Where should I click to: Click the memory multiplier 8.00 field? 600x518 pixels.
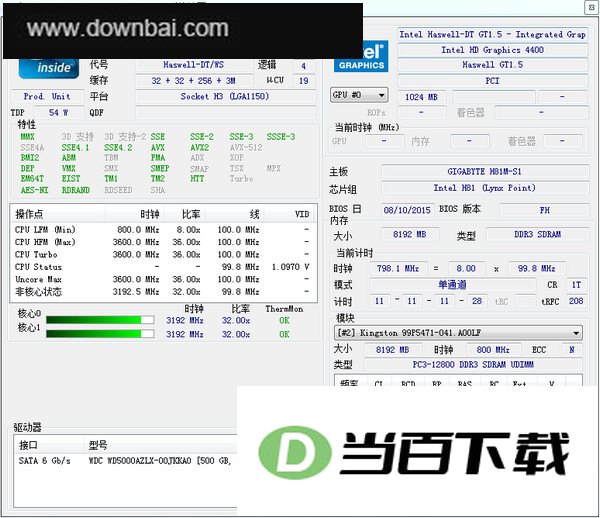466,269
